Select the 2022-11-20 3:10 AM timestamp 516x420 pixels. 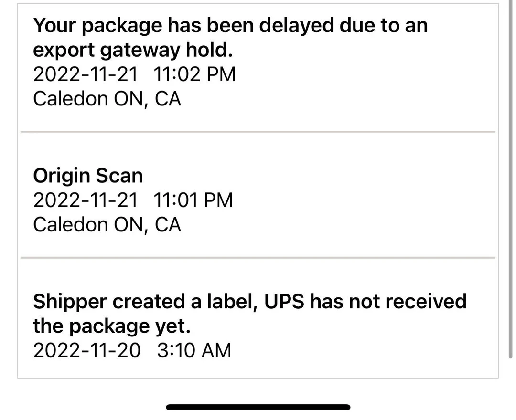point(132,350)
